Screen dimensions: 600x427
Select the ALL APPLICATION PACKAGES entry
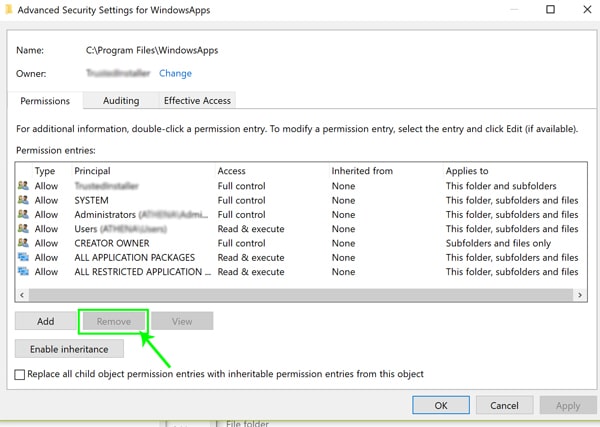point(301,257)
